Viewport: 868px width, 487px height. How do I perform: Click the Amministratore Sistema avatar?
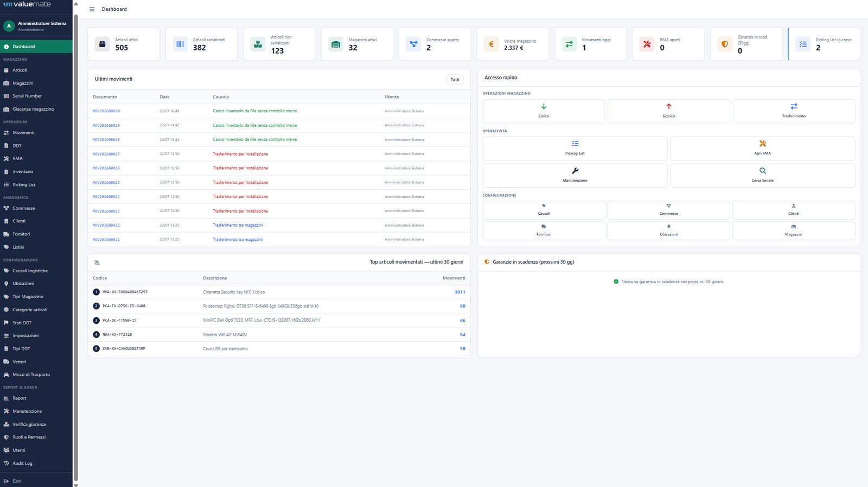tap(9, 25)
